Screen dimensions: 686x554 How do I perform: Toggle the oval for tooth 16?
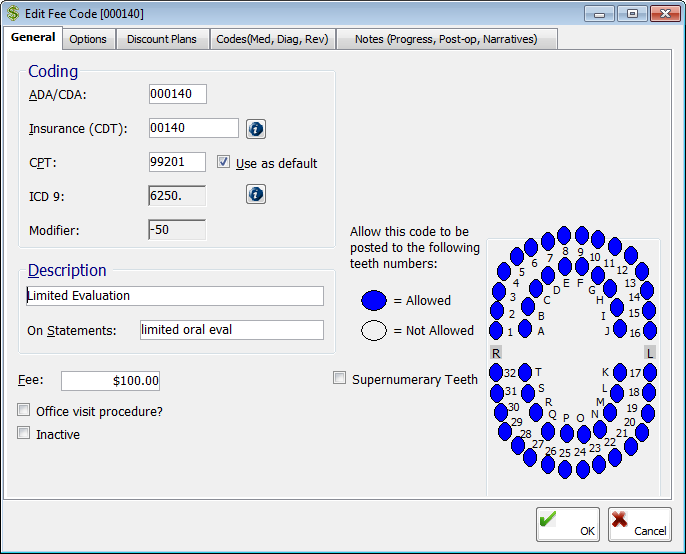click(x=650, y=330)
